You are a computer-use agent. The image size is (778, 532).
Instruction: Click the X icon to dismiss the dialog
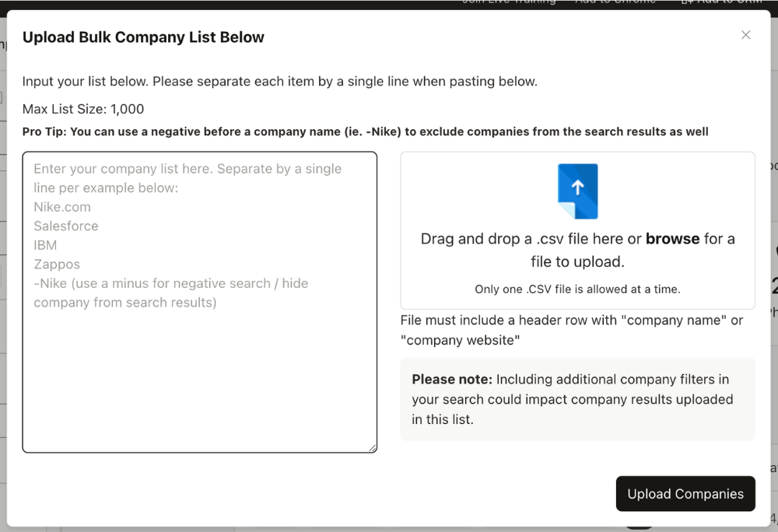pyautogui.click(x=745, y=34)
